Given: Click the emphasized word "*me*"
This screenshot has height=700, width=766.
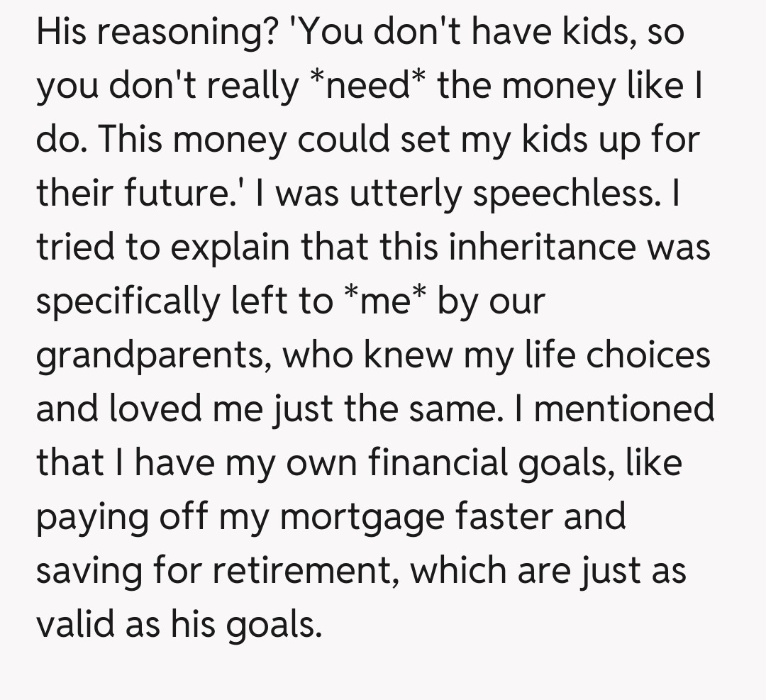Looking at the screenshot, I should [x=382, y=301].
